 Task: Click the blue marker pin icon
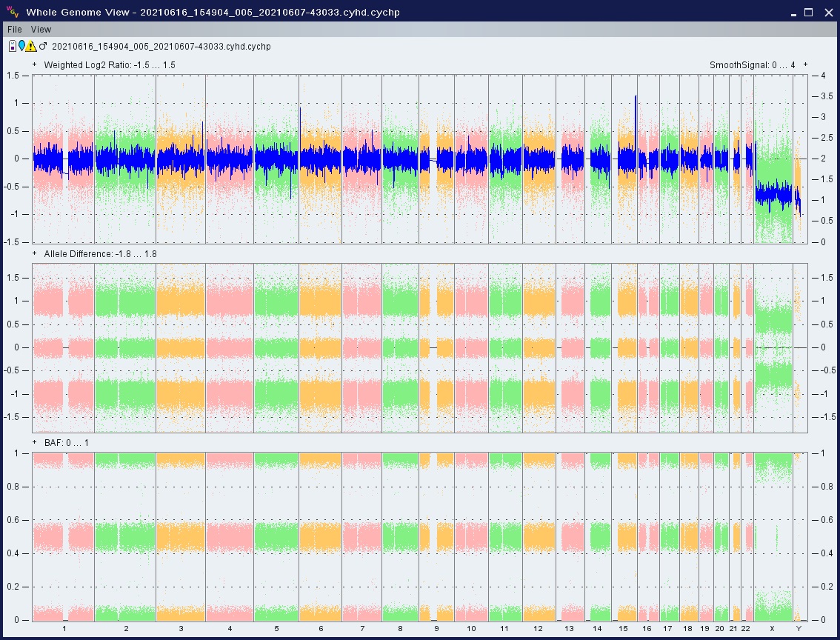21,47
